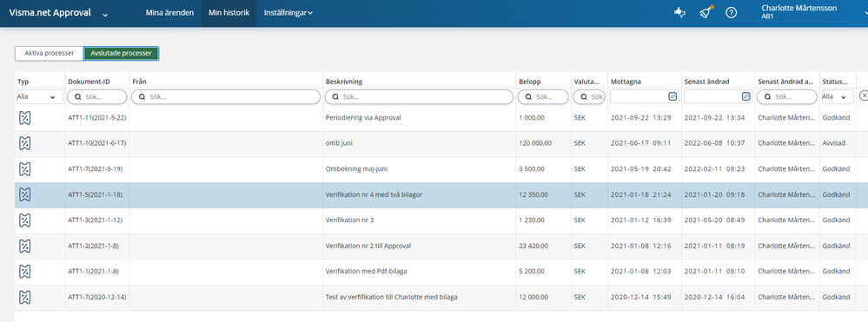Click document type icon for ATT1-11(2021-9-22)

(25, 118)
